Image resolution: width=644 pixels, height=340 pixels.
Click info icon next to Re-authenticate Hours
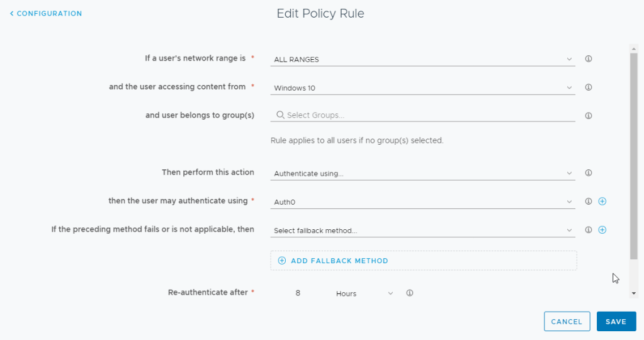click(409, 293)
